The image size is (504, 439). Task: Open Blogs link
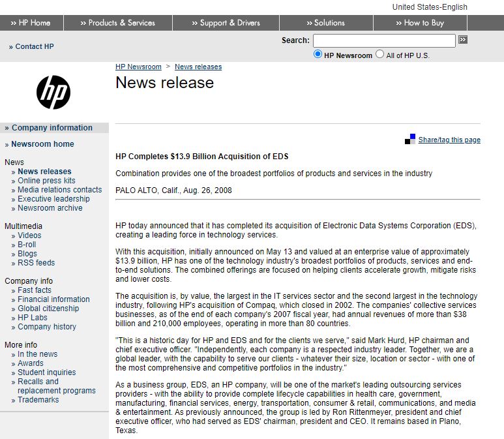(x=27, y=254)
